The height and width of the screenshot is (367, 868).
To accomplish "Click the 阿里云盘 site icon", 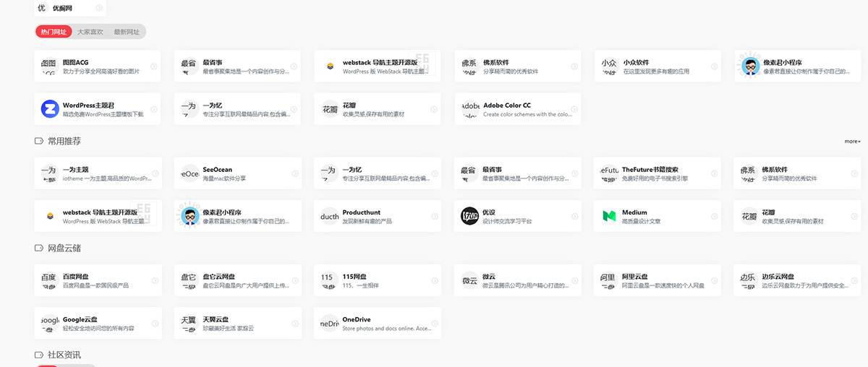I will coord(609,281).
